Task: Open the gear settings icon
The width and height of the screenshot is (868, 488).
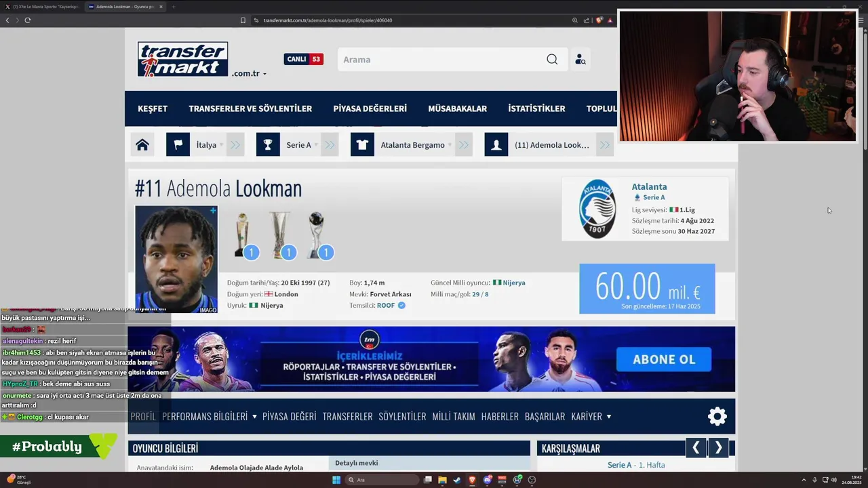Action: (717, 416)
